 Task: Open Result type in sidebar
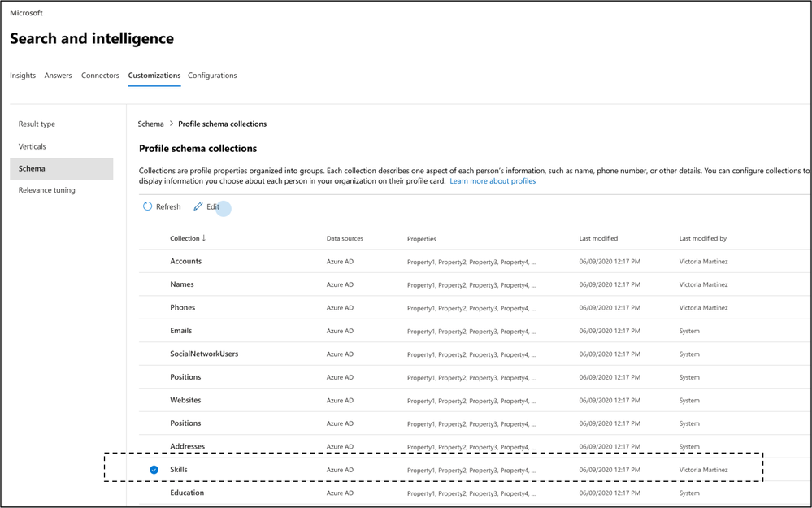pyautogui.click(x=37, y=124)
